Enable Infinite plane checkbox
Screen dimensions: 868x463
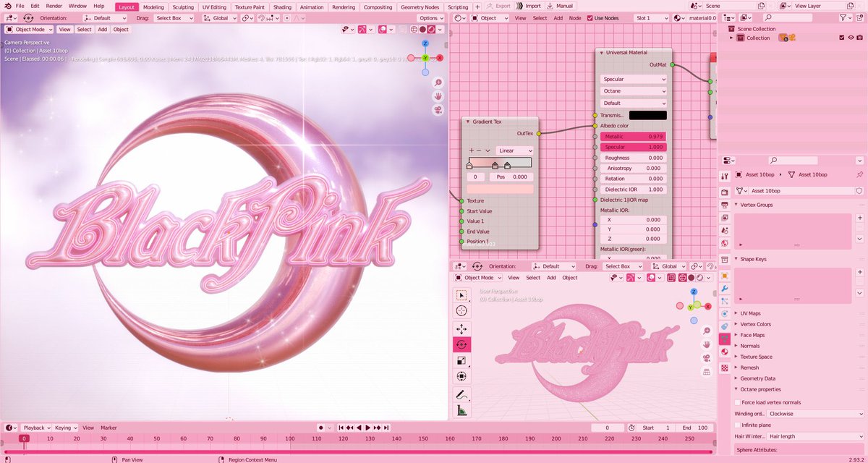[x=738, y=425]
